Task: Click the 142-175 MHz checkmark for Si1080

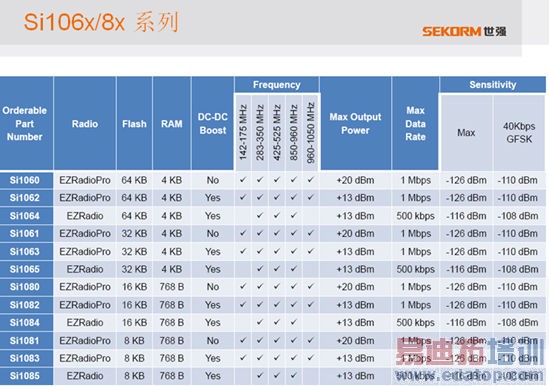Action: coord(243,286)
